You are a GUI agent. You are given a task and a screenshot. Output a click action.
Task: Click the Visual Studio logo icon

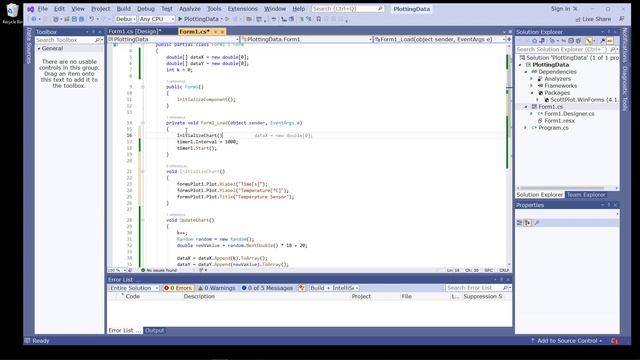(x=30, y=9)
